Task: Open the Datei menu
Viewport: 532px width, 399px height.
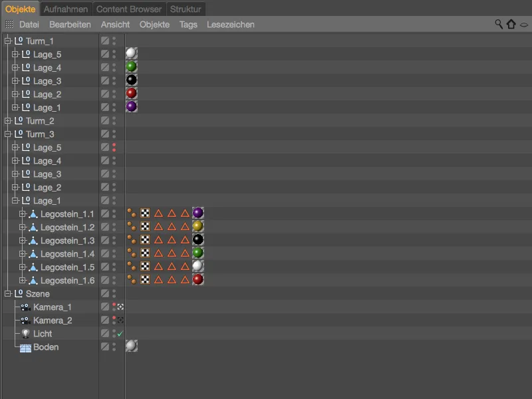Action: coord(29,25)
